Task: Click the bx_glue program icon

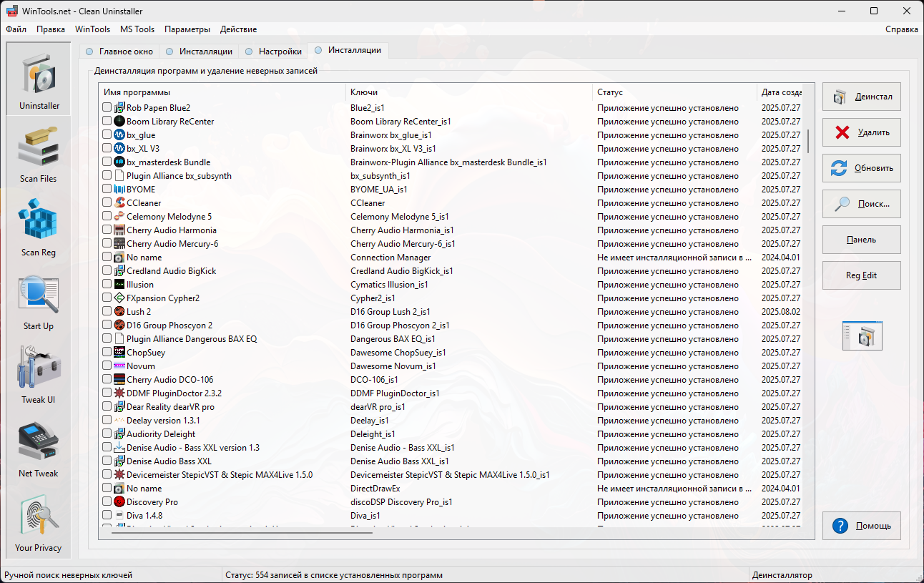Action: tap(119, 135)
